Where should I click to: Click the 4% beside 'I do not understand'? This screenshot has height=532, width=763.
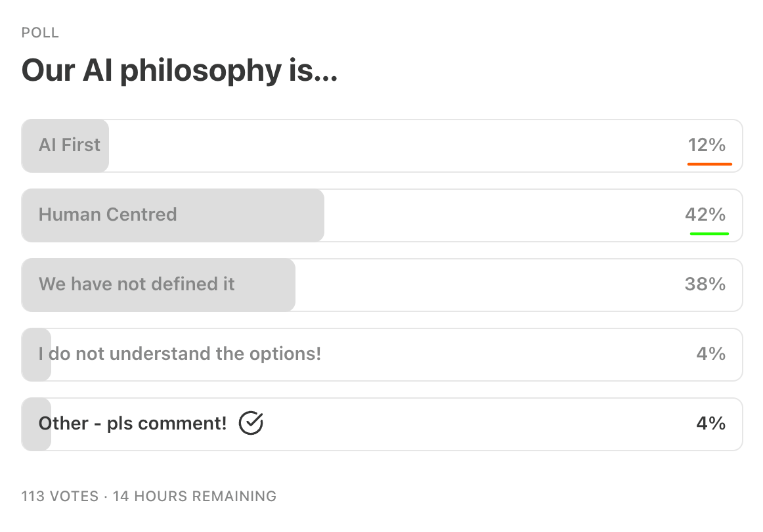pyautogui.click(x=710, y=354)
